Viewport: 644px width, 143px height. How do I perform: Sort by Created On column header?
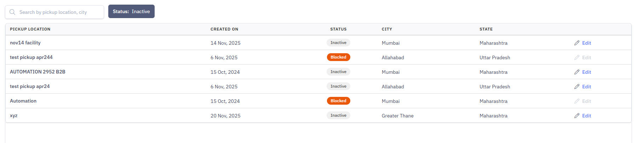coord(224,29)
